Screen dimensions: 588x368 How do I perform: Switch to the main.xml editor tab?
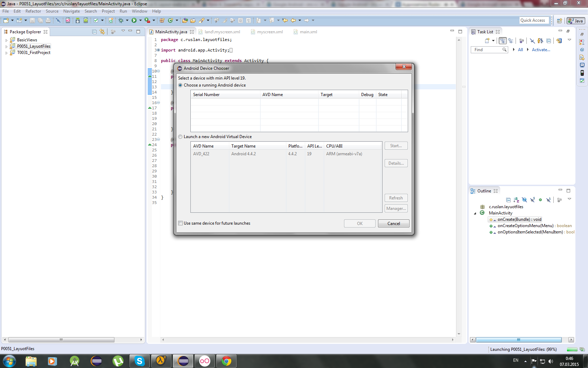pyautogui.click(x=308, y=32)
